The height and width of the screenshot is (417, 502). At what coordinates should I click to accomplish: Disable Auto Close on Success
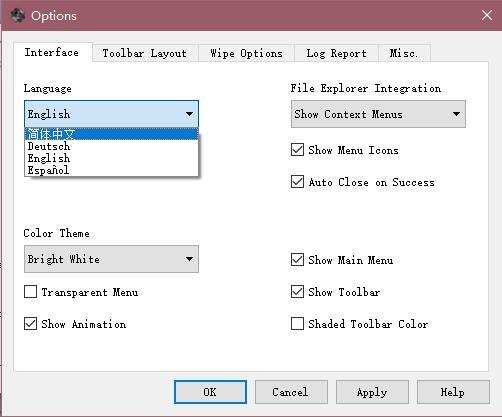pyautogui.click(x=297, y=182)
